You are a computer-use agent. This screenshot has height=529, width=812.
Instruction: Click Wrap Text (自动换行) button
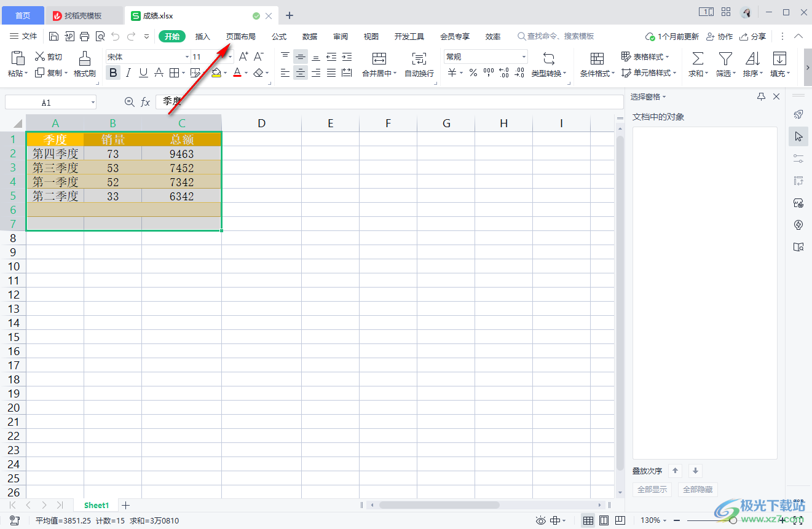(x=419, y=65)
